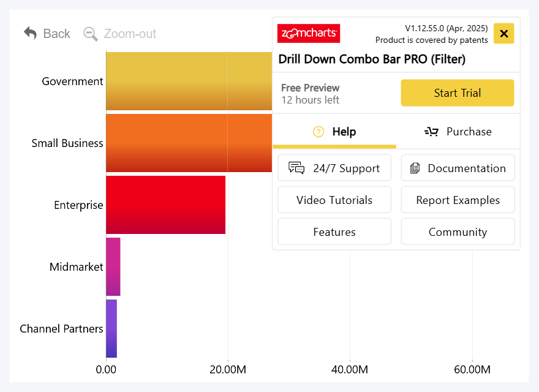Click the Zoom-out magnifier icon
539x392 pixels.
coord(91,34)
